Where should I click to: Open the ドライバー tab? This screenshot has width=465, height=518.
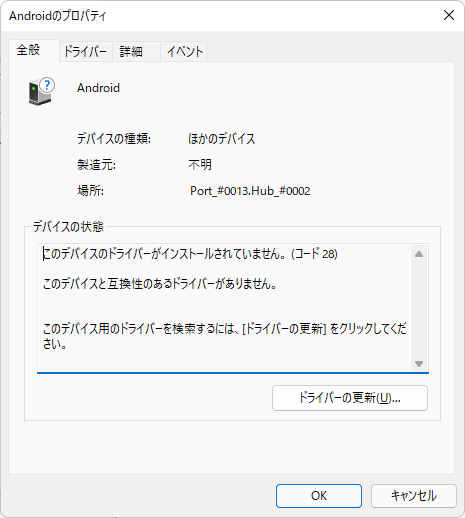86,52
